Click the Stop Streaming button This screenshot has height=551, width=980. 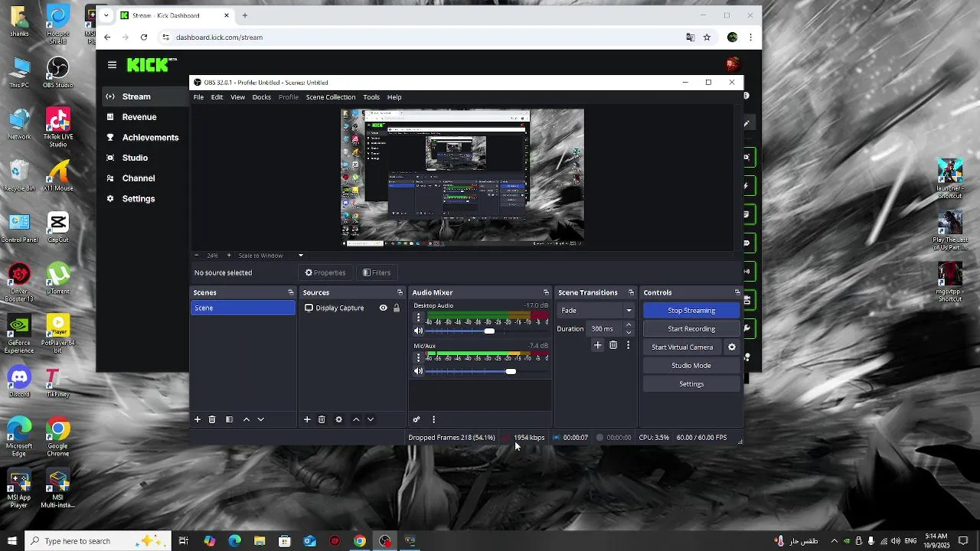click(x=691, y=311)
